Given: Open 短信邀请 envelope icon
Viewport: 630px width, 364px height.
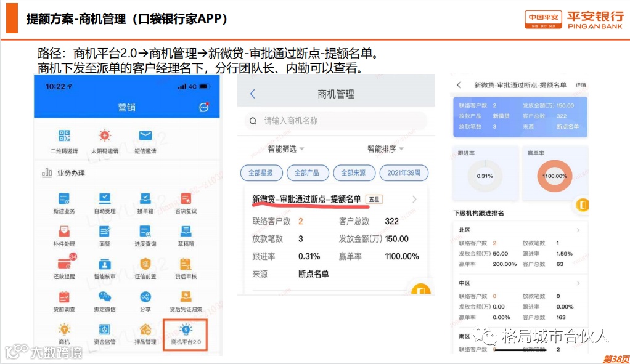Looking at the screenshot, I should pos(145,135).
